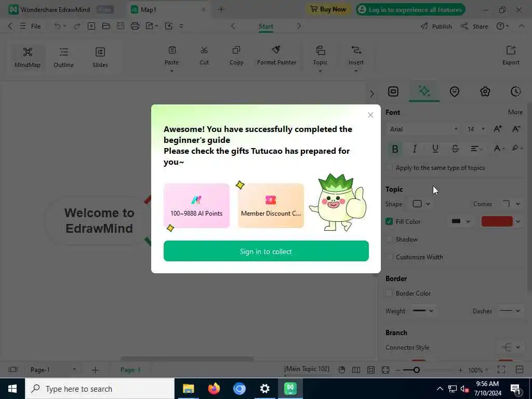Click the Buy Now button
This screenshot has width=532, height=399.
(328, 9)
